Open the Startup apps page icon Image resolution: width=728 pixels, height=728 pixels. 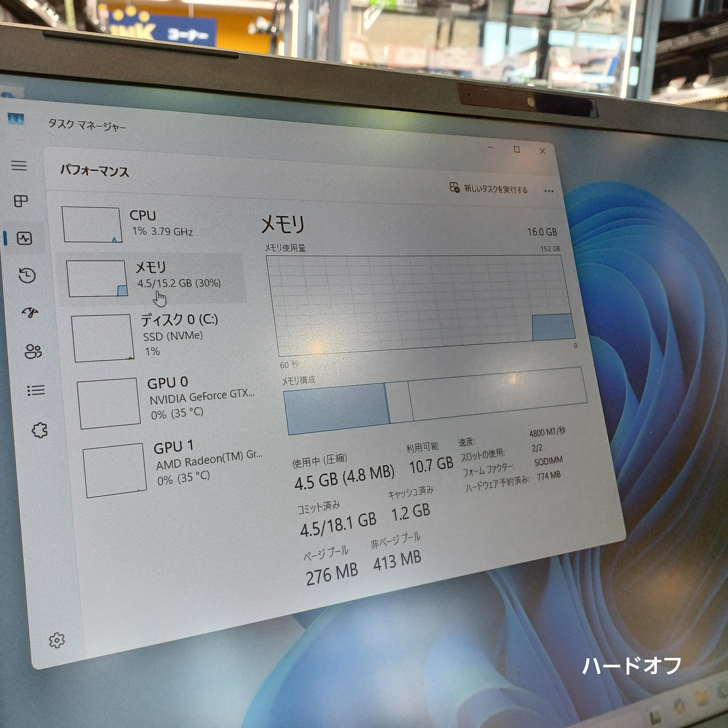tap(30, 312)
